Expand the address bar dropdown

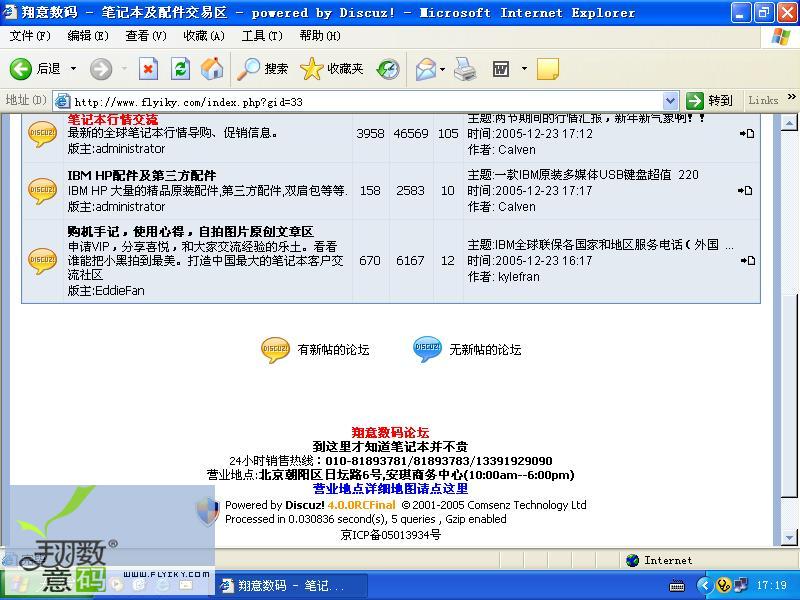pyautogui.click(x=670, y=101)
